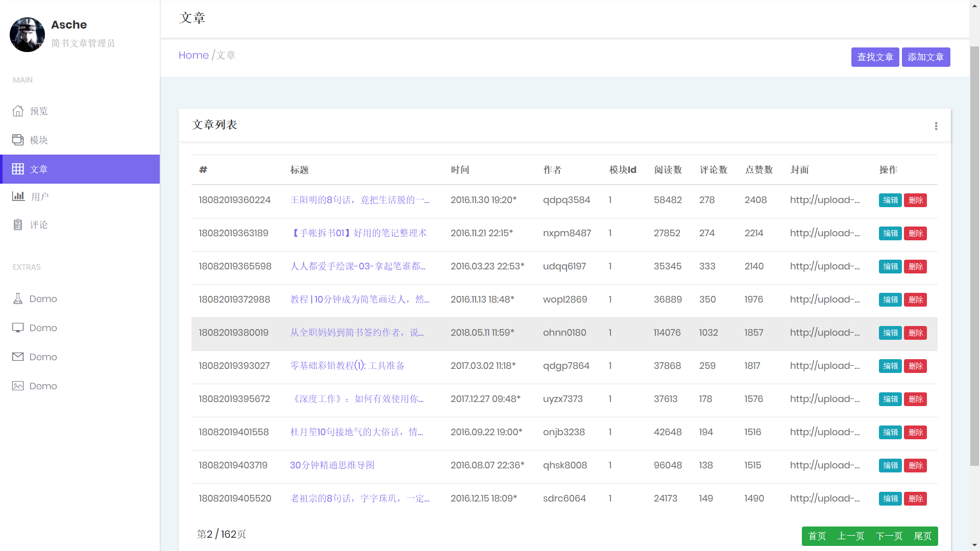980x551 pixels.
Task: Open the 预览 sidebar menu item
Action: coord(80,111)
